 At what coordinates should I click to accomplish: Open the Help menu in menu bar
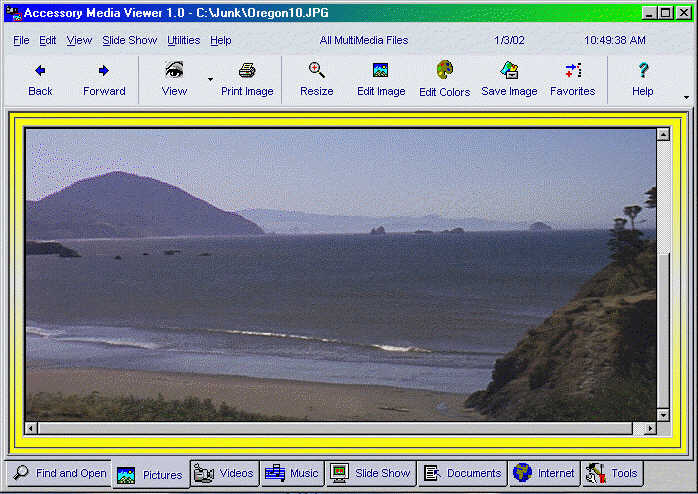click(x=221, y=40)
